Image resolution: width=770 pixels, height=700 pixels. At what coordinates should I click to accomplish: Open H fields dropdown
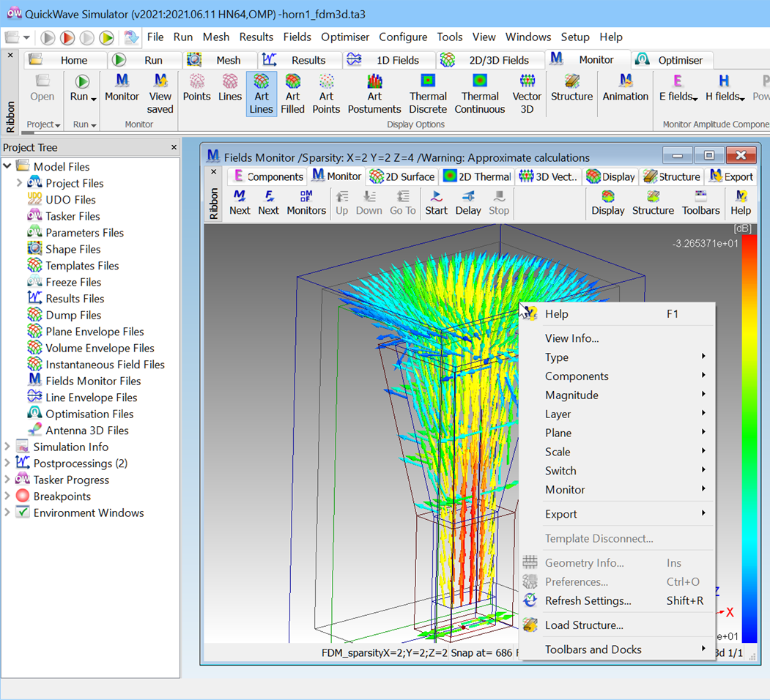(725, 87)
